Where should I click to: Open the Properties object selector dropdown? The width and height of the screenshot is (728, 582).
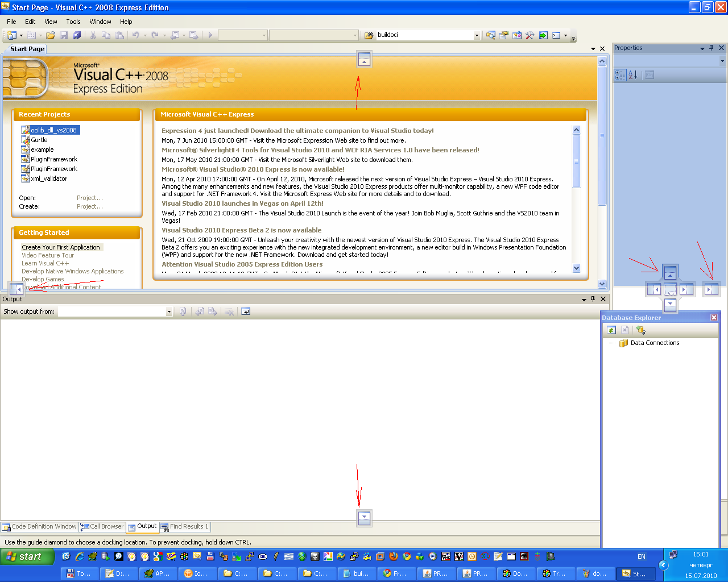(722, 61)
